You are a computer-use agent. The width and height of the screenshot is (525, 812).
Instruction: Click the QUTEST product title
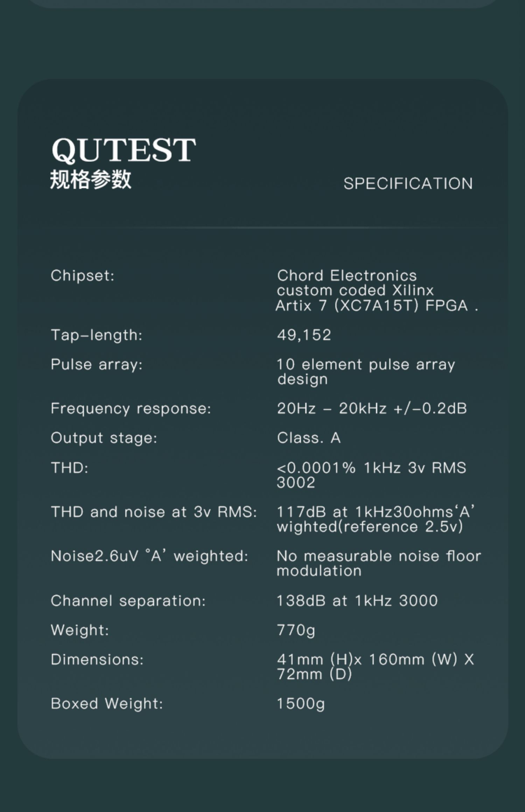[124, 150]
